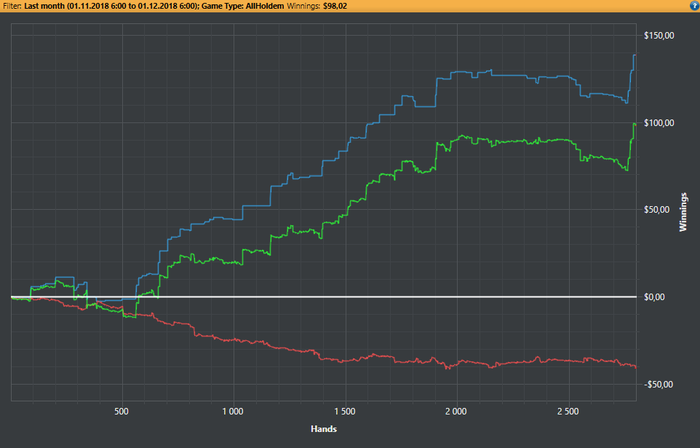Select the '500' hands axis tick label
The height and width of the screenshot is (448, 700).
pos(121,411)
